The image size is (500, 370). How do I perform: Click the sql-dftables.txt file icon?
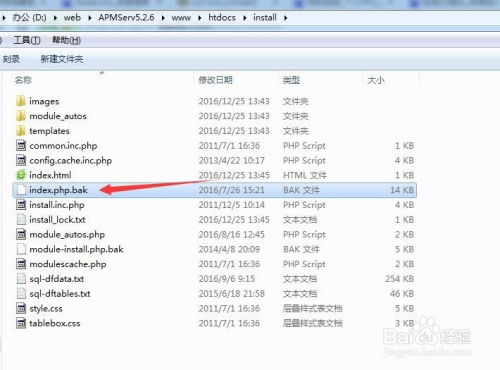[x=21, y=293]
